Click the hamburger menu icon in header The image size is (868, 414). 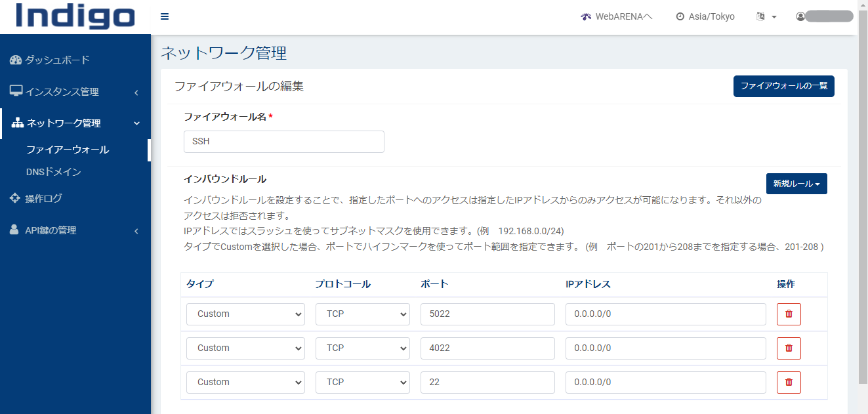165,16
